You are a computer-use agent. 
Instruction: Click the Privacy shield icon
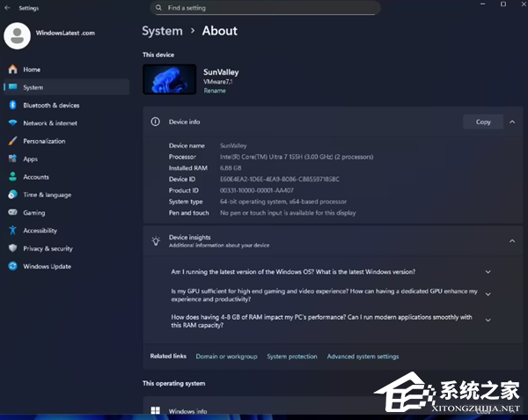[x=13, y=248]
